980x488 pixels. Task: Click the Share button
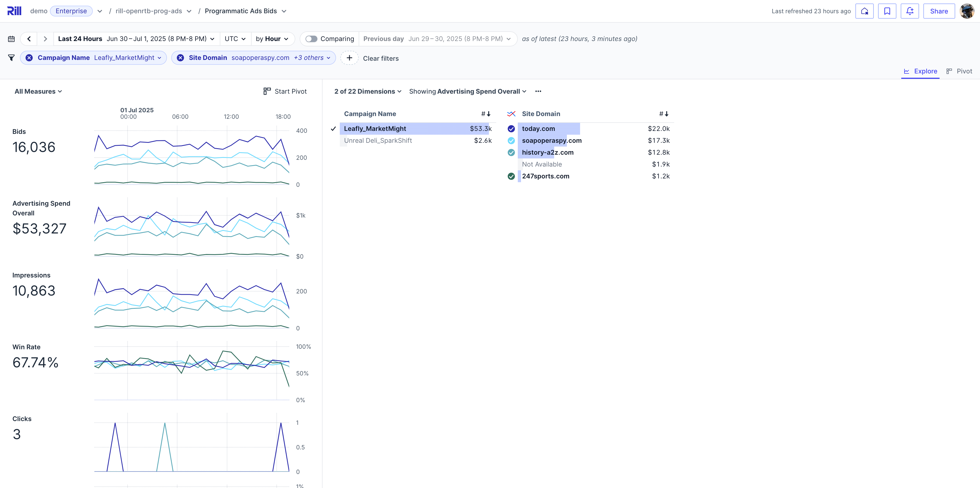(x=938, y=11)
